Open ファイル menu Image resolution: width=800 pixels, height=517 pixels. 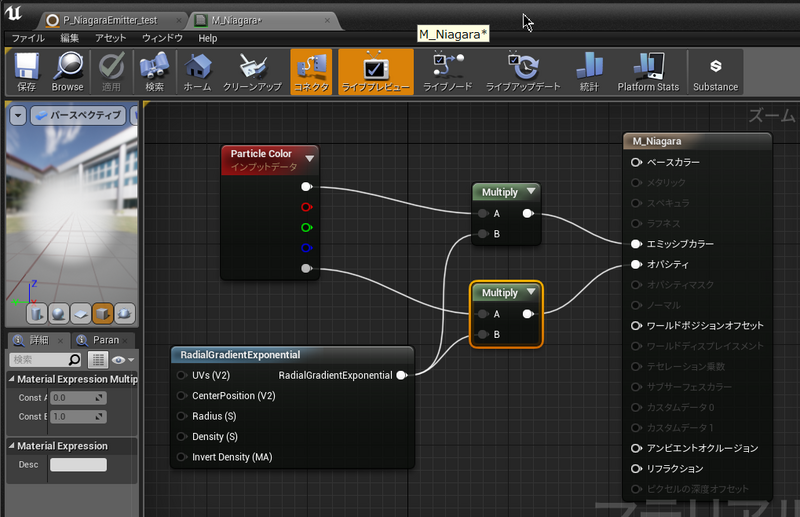pos(28,38)
